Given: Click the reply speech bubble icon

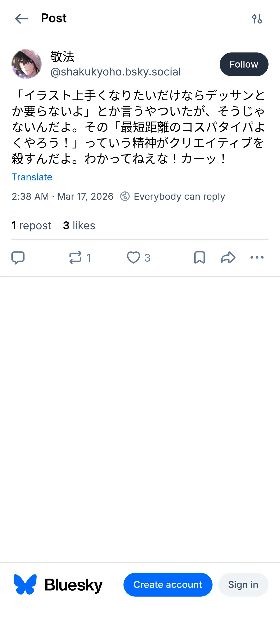Looking at the screenshot, I should tap(18, 258).
